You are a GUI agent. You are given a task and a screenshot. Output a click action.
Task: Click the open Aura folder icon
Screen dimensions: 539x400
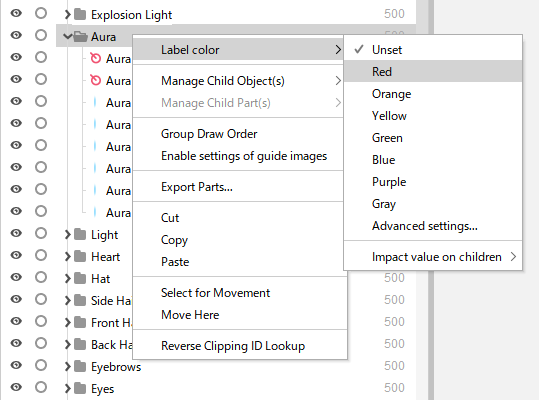80,36
